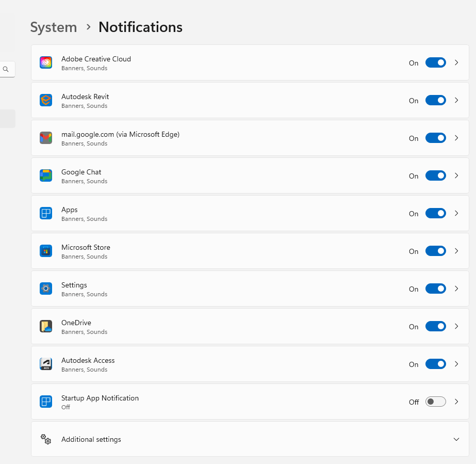Click the Autodesk Access app icon
Image resolution: width=476 pixels, height=464 pixels.
(x=46, y=364)
